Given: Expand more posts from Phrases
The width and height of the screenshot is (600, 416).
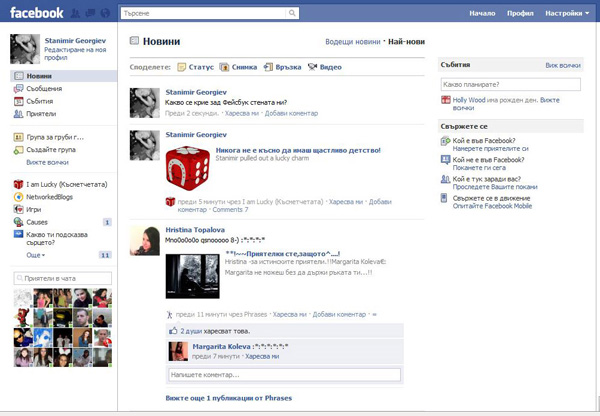Looking at the screenshot, I should [228, 398].
